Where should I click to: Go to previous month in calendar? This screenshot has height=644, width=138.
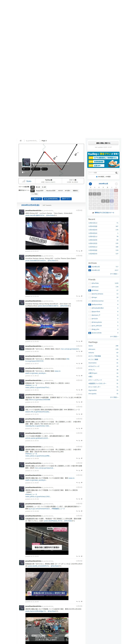pos(90,184)
